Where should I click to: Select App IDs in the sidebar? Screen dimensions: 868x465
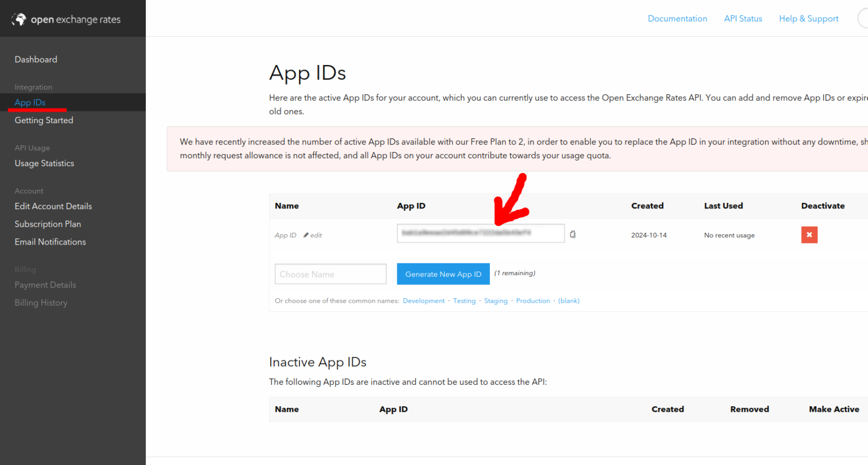click(x=30, y=102)
